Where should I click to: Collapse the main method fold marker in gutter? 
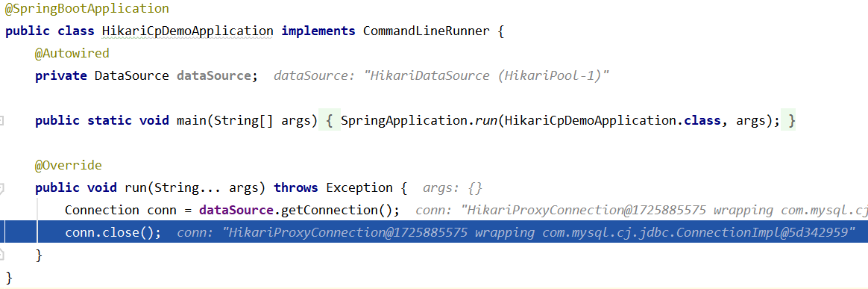pyautogui.click(x=1, y=120)
